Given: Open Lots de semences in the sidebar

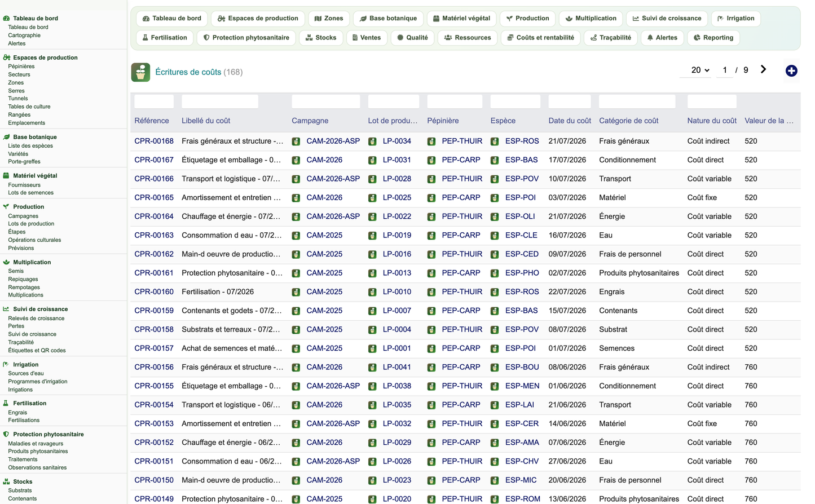Looking at the screenshot, I should 31,193.
